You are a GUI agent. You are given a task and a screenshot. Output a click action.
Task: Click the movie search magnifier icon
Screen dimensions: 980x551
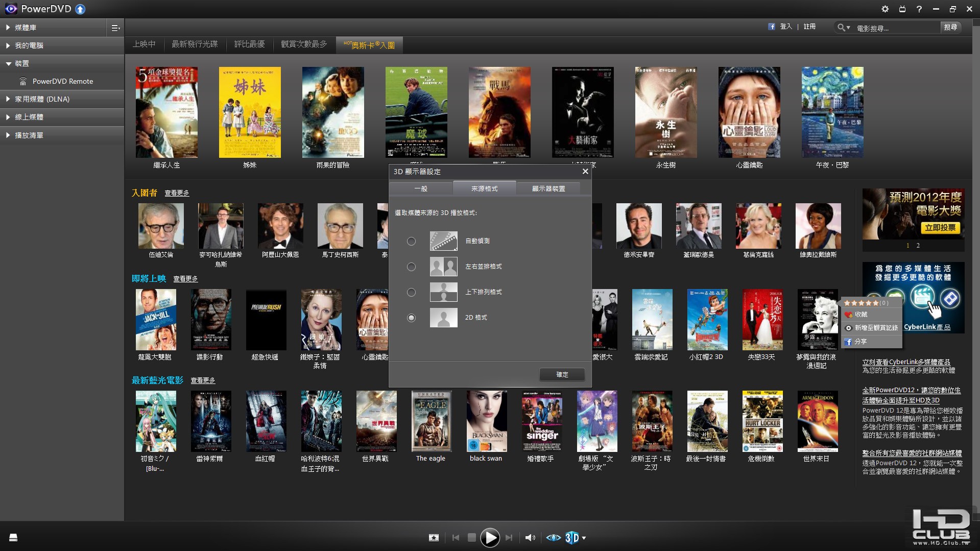click(841, 28)
